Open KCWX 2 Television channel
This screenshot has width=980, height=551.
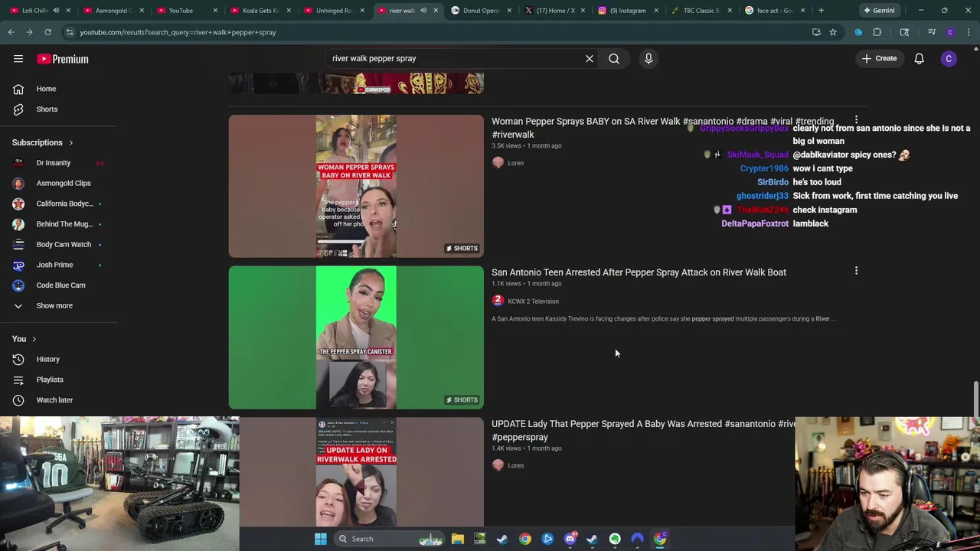coord(533,302)
